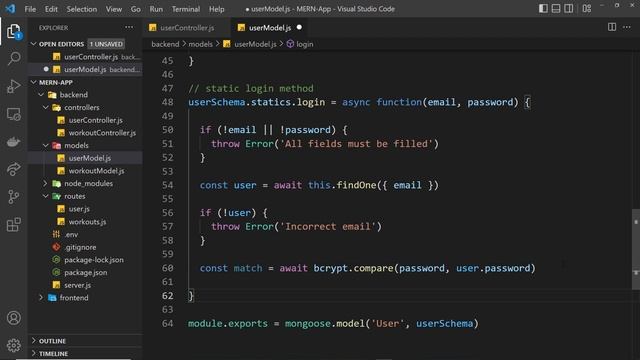Select userModel.js in Open Editors
The width and height of the screenshot is (640, 360).
[85, 69]
